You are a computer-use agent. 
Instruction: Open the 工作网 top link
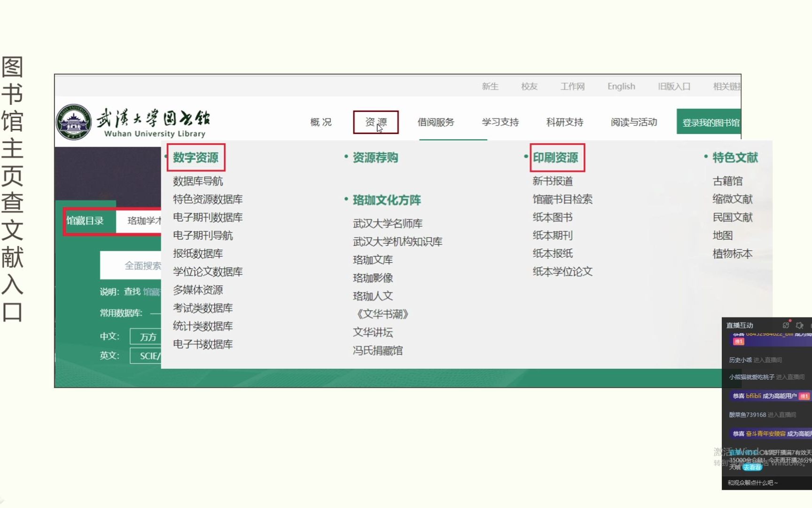pyautogui.click(x=572, y=86)
